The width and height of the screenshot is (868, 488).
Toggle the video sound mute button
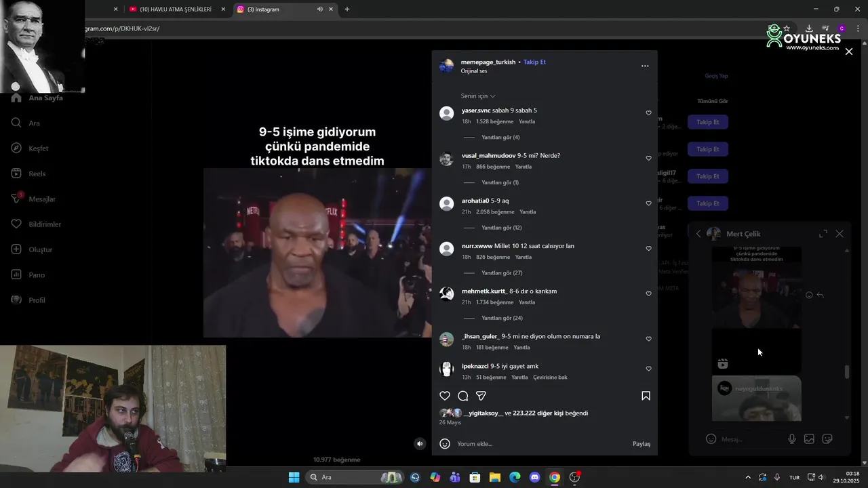[x=420, y=444]
